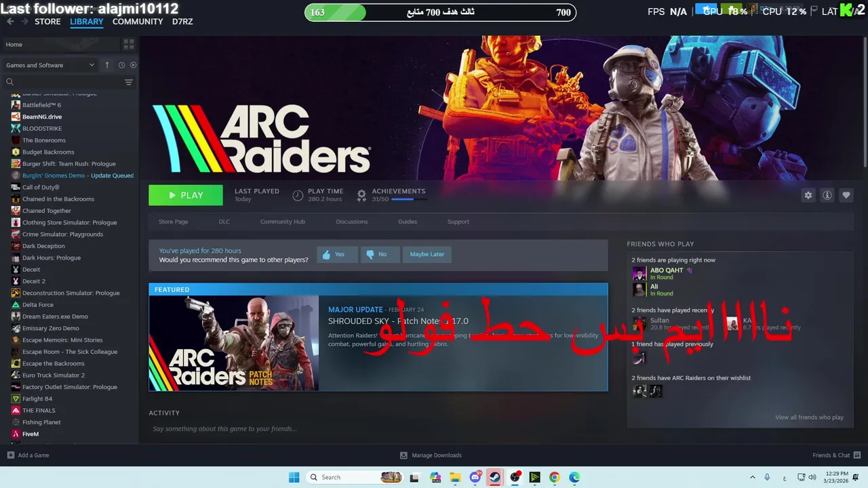Viewport: 868px width, 488px height.
Task: Click Add a Game
Action: point(28,455)
